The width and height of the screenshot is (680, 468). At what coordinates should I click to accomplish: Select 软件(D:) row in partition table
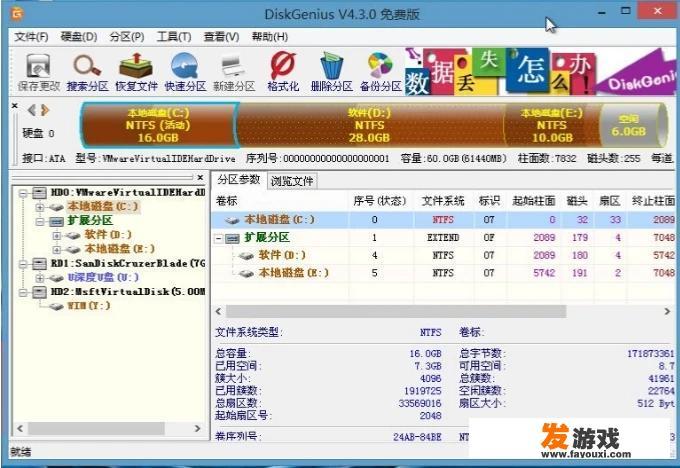(x=443, y=255)
